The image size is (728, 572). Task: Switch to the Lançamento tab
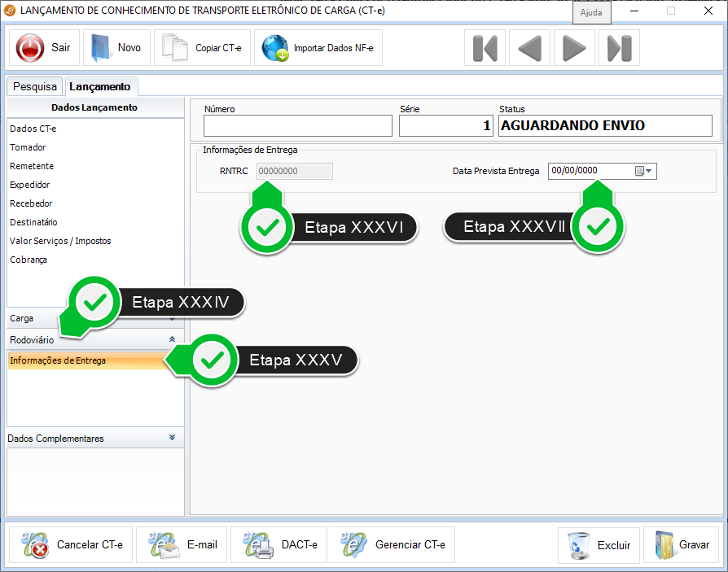point(100,87)
